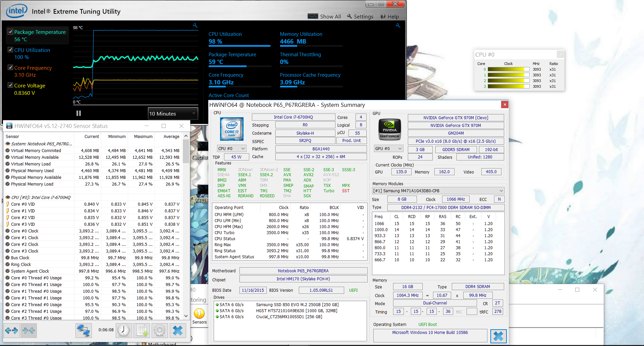Open the GPU #0 selector dropdown
Image resolution: width=644 pixels, height=346 pixels.
(388, 148)
